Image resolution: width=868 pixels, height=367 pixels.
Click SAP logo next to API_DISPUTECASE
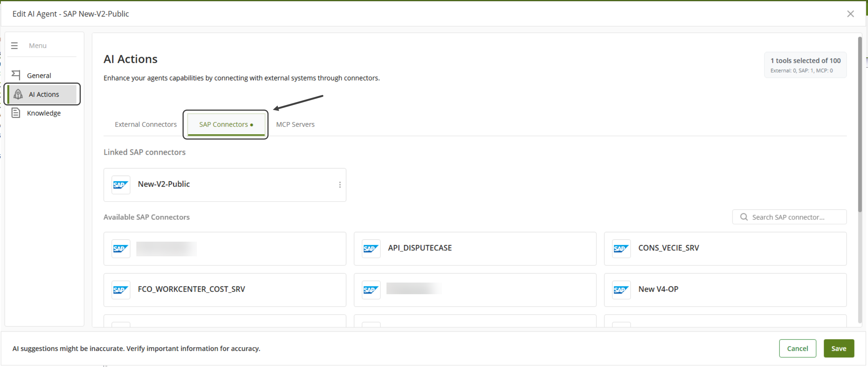(x=371, y=249)
